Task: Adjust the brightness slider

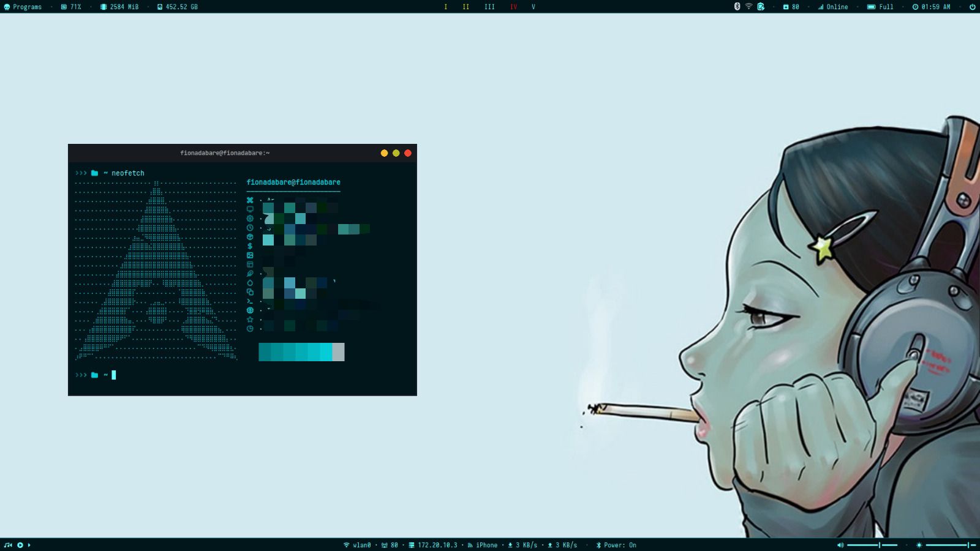Action: 951,545
